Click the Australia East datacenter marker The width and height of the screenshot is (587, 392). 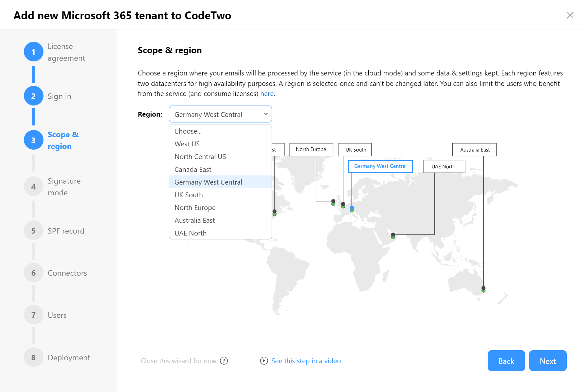click(x=483, y=289)
